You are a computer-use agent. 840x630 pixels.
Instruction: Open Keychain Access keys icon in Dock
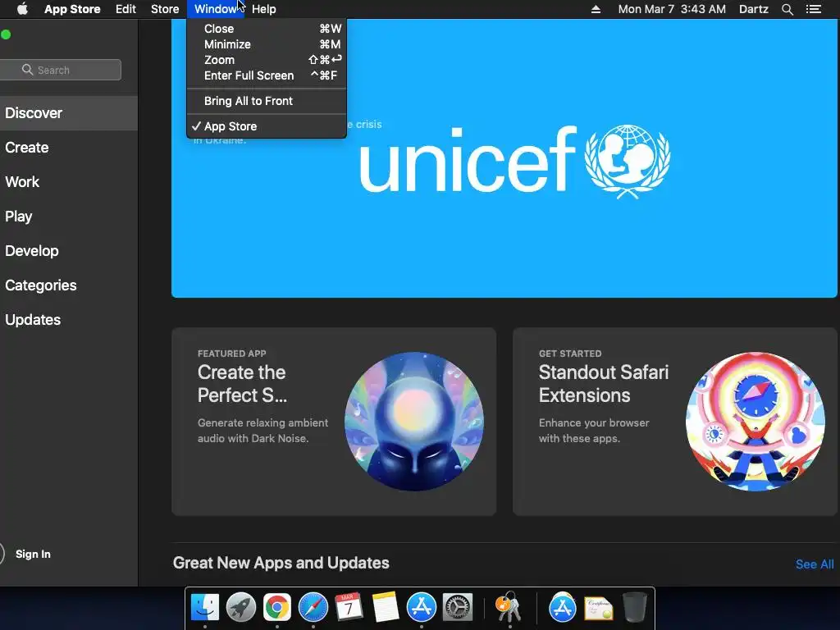pyautogui.click(x=509, y=607)
